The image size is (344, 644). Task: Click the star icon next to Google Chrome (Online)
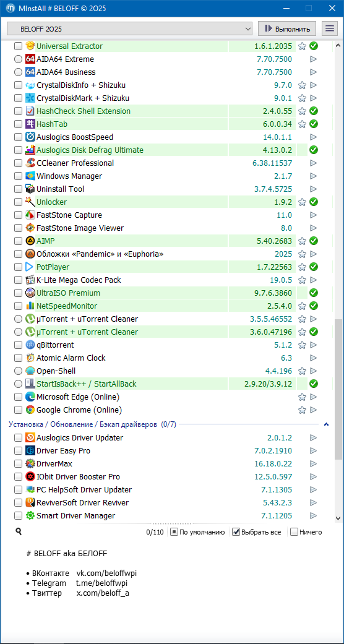click(x=302, y=410)
